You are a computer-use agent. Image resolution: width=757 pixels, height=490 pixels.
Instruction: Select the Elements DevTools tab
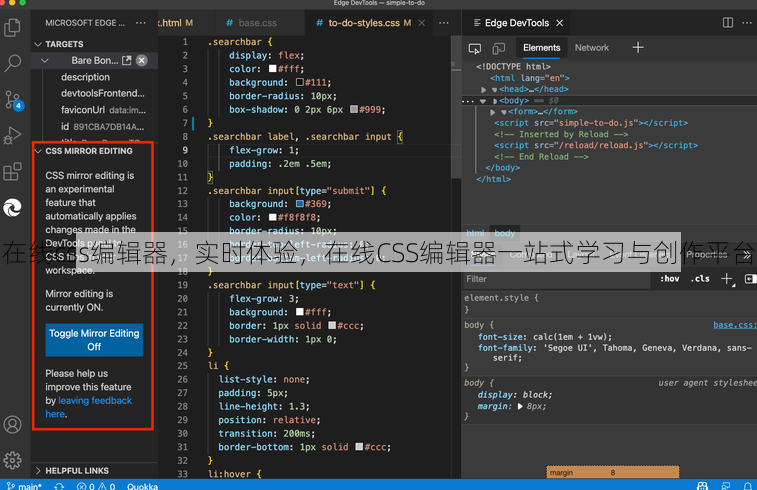541,48
